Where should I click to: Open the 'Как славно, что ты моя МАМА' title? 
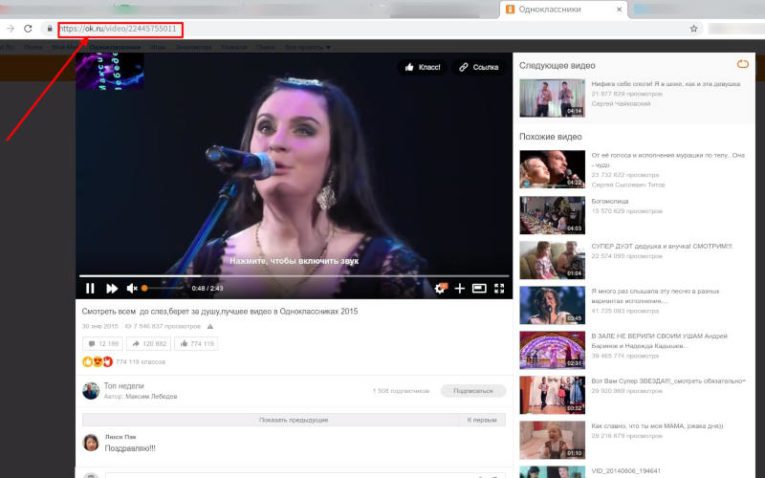(657, 426)
